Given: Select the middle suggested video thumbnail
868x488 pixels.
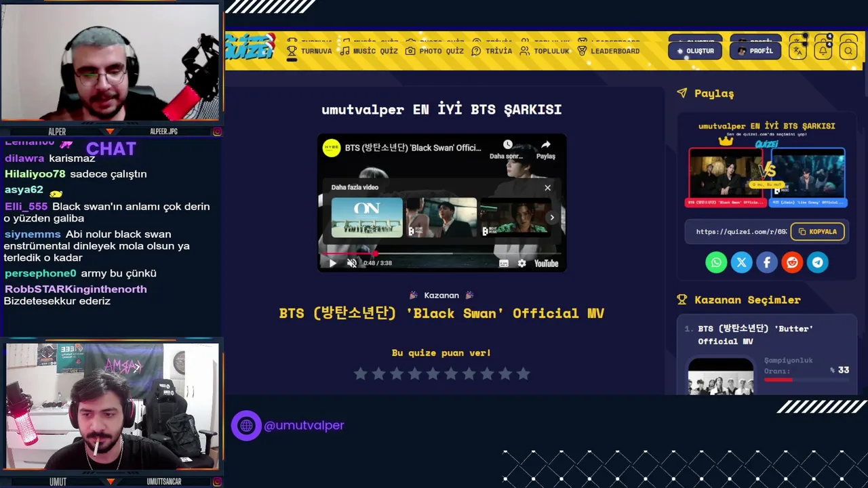Looking at the screenshot, I should [x=441, y=218].
